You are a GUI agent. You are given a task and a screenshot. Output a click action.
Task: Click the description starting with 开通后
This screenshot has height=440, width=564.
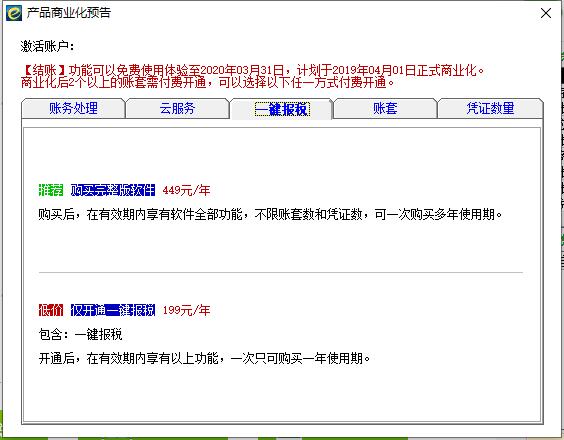tap(204, 358)
